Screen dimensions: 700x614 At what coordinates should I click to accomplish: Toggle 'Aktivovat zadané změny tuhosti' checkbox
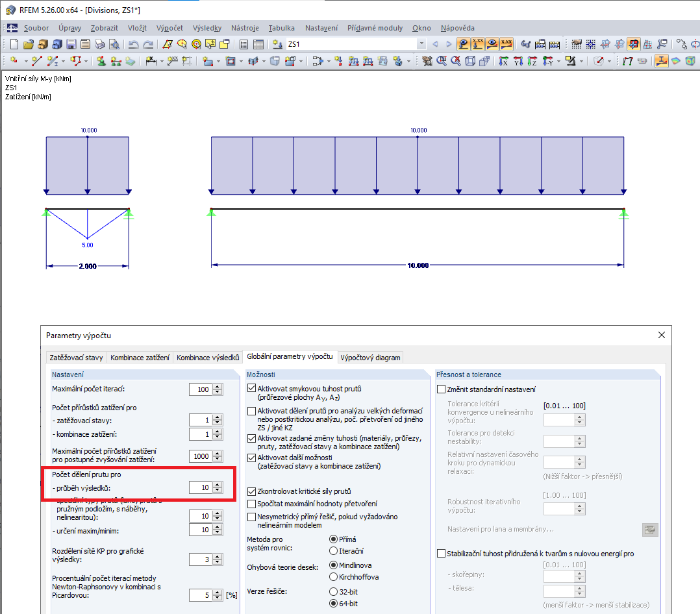pos(252,438)
